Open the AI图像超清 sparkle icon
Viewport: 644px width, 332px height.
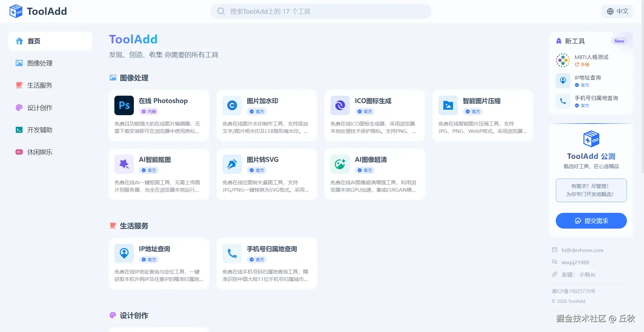[340, 164]
